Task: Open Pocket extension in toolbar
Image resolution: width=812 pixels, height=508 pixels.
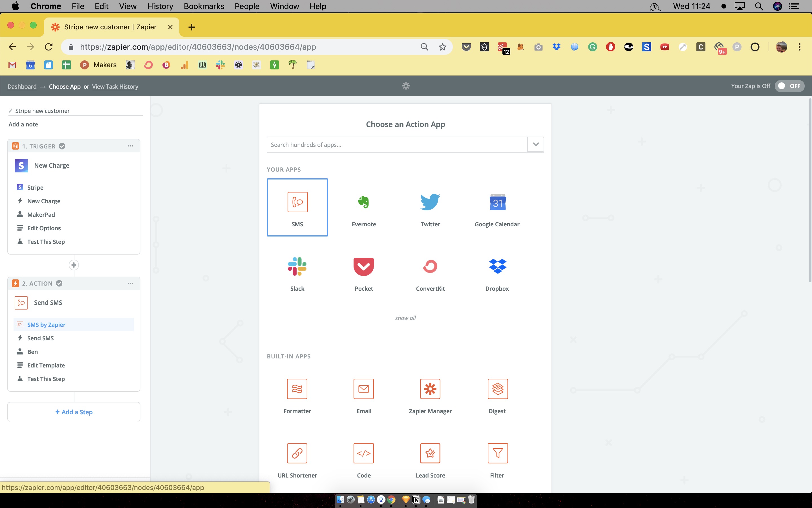Action: (466, 47)
